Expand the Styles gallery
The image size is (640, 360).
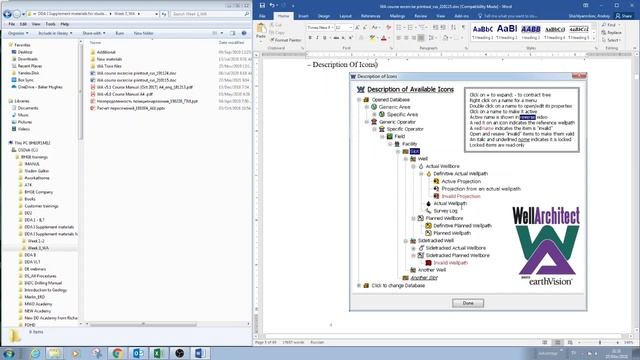[594, 38]
